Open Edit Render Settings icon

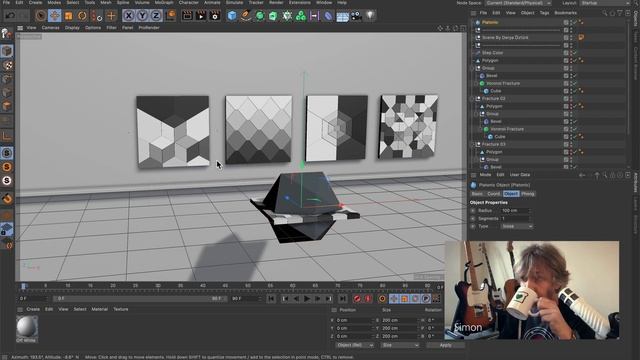click(215, 16)
